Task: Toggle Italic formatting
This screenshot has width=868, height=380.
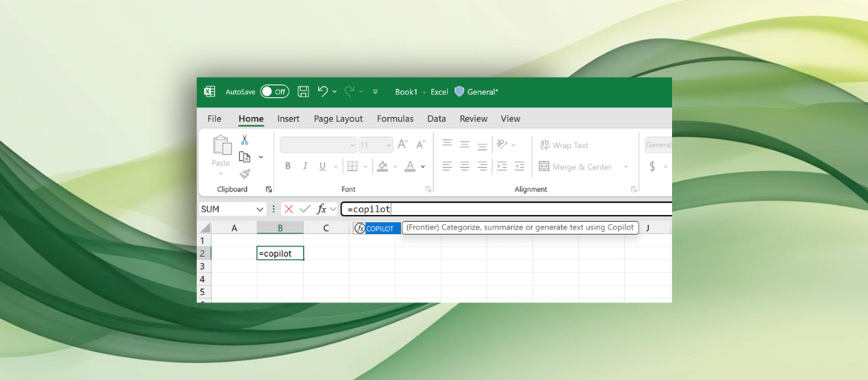Action: point(305,166)
